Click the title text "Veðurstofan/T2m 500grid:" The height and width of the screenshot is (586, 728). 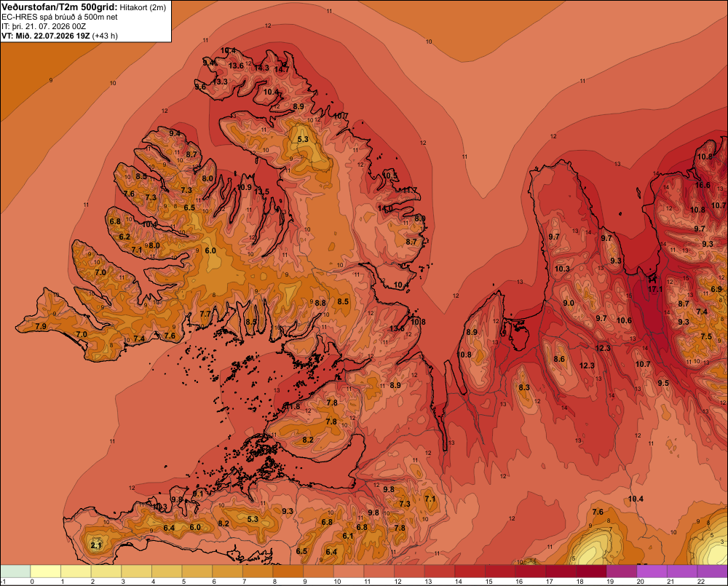point(59,7)
